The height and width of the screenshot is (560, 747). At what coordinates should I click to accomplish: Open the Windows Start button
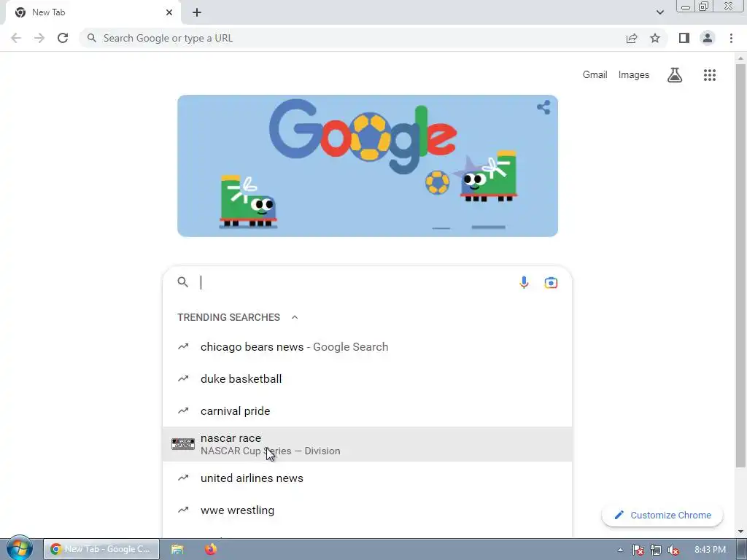19,548
